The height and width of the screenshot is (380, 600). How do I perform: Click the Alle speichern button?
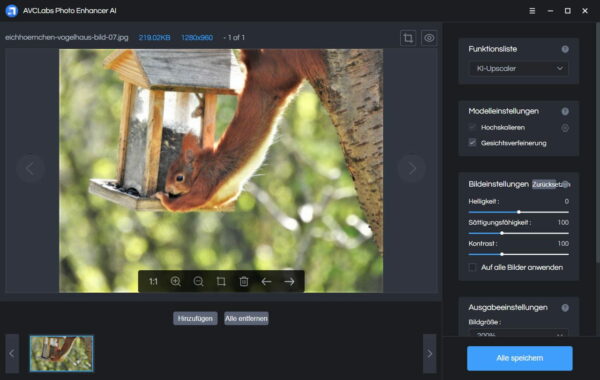point(520,358)
